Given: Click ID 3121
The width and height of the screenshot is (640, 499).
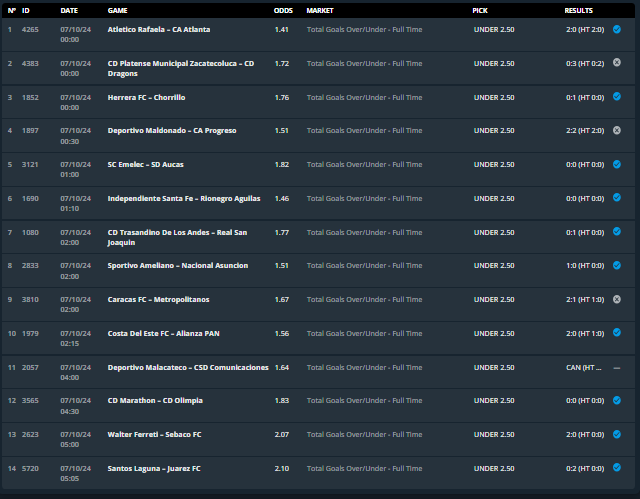Looking at the screenshot, I should point(30,164).
